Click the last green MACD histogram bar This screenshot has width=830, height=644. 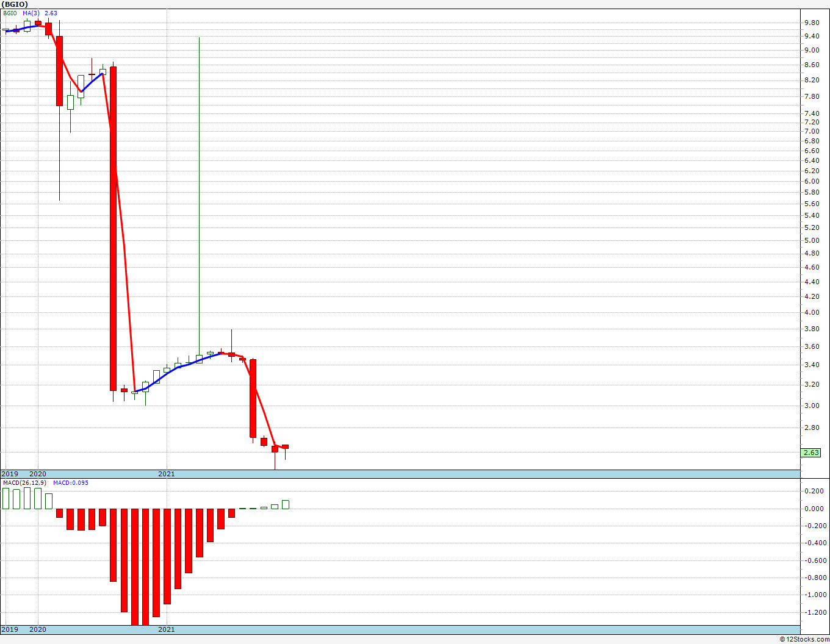tap(286, 504)
